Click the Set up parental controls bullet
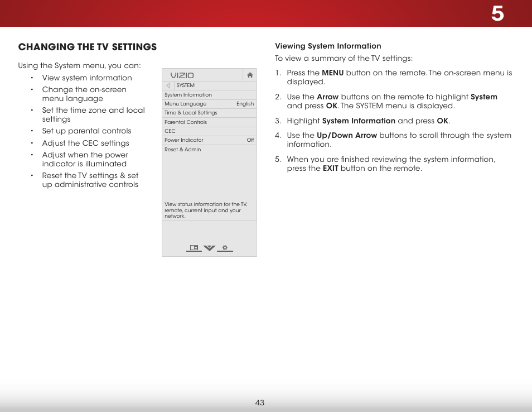Image resolution: width=532 pixels, height=412 pixels. 86,131
